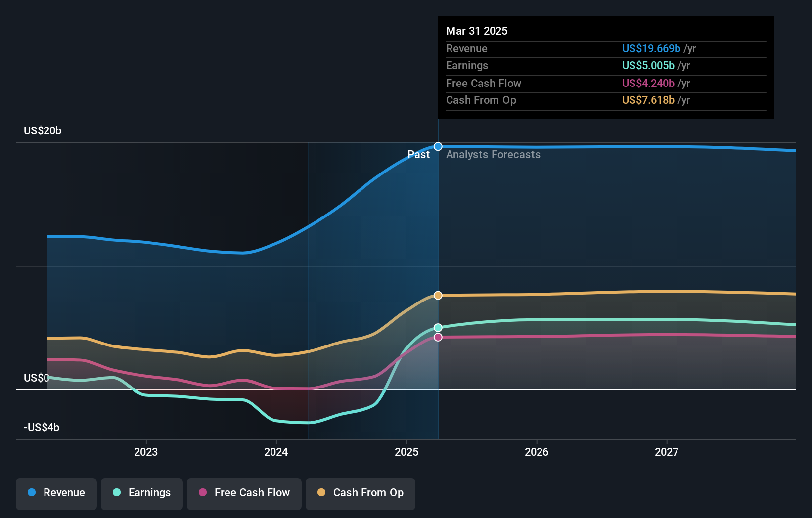
Task: Click the US$5.005b earnings value
Action: click(648, 65)
